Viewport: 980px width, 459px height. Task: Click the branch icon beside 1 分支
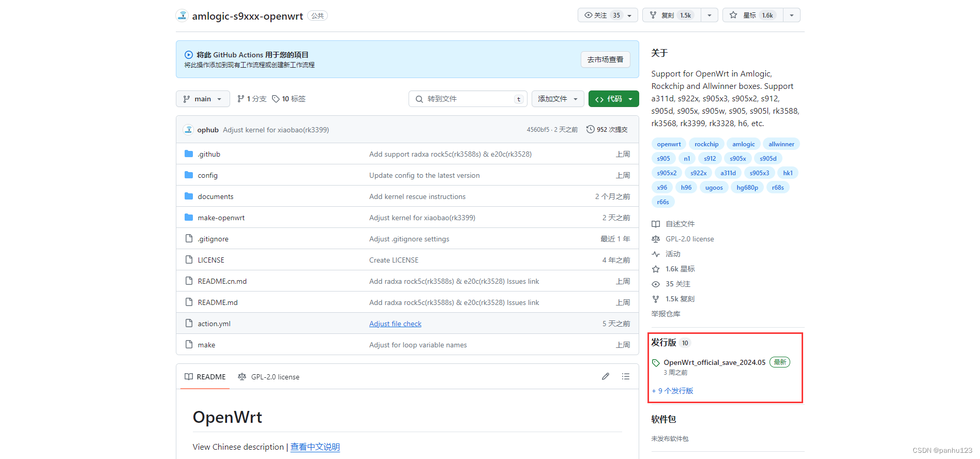click(x=240, y=99)
